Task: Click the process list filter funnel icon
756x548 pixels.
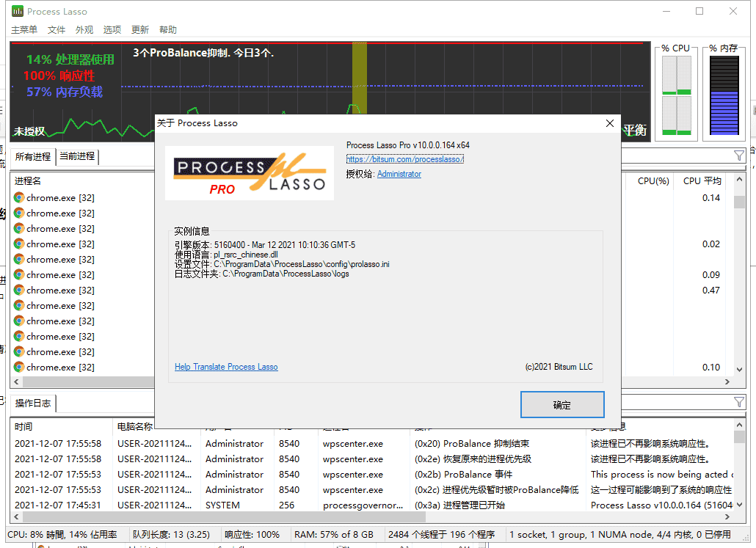Action: [x=738, y=156]
